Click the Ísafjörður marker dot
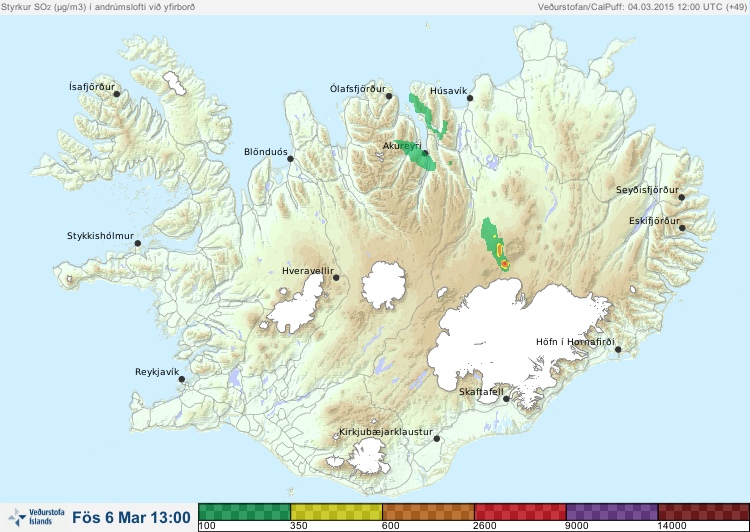750x532 pixels. (116, 94)
